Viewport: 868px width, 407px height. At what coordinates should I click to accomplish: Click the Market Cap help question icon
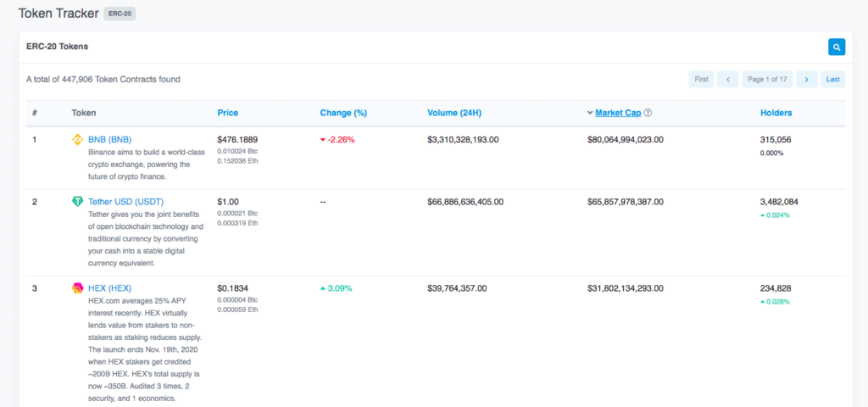(x=648, y=113)
